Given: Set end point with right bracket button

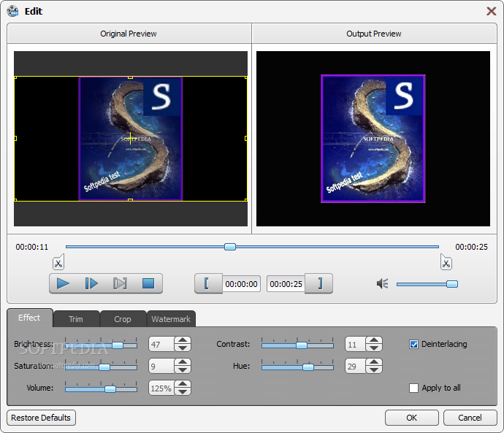Looking at the screenshot, I should click(319, 283).
